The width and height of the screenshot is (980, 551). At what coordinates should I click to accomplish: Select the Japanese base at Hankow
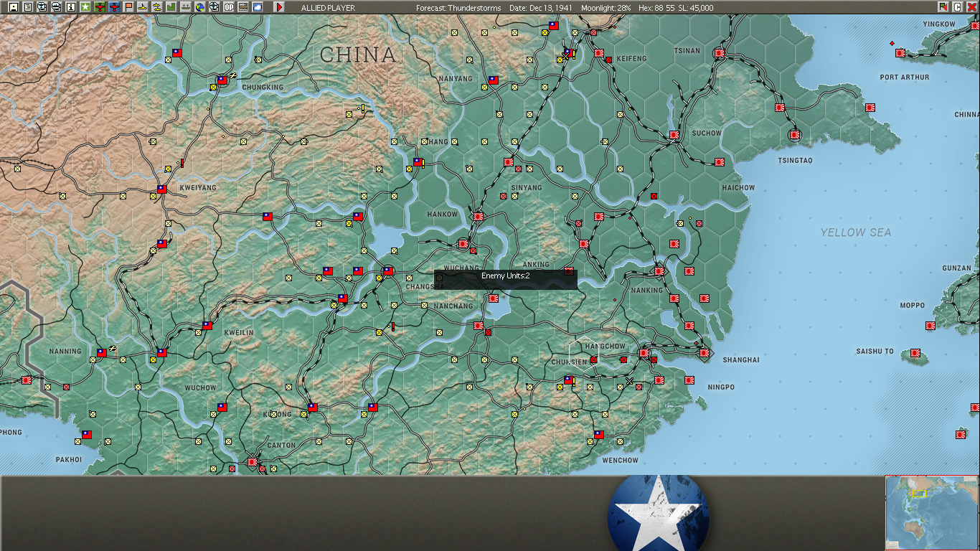click(x=479, y=216)
